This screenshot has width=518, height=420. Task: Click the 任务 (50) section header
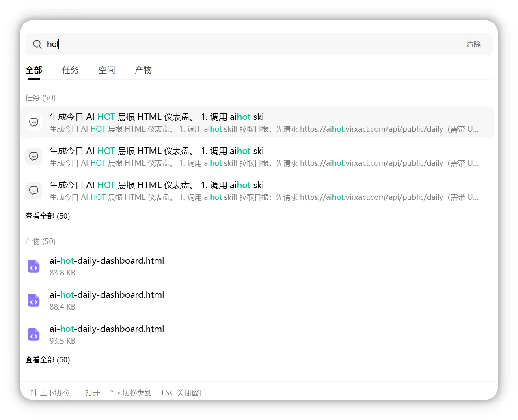(x=40, y=98)
